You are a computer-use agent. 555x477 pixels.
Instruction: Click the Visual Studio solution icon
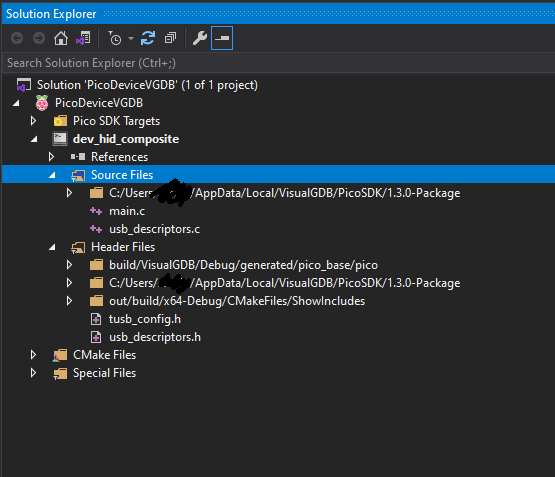point(24,85)
